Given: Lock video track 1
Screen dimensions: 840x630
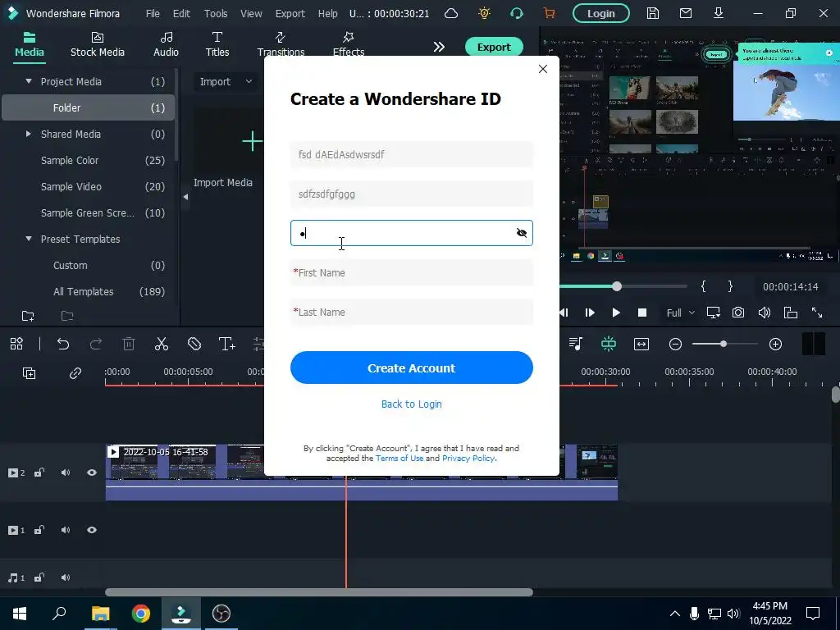Looking at the screenshot, I should point(39,530).
